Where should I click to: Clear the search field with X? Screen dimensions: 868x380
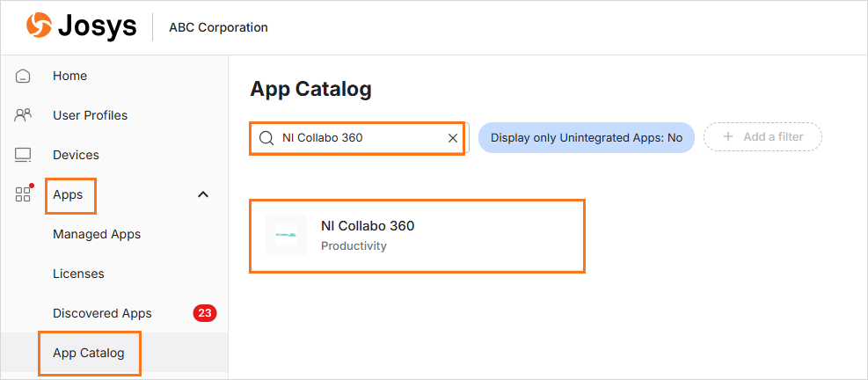tap(452, 138)
